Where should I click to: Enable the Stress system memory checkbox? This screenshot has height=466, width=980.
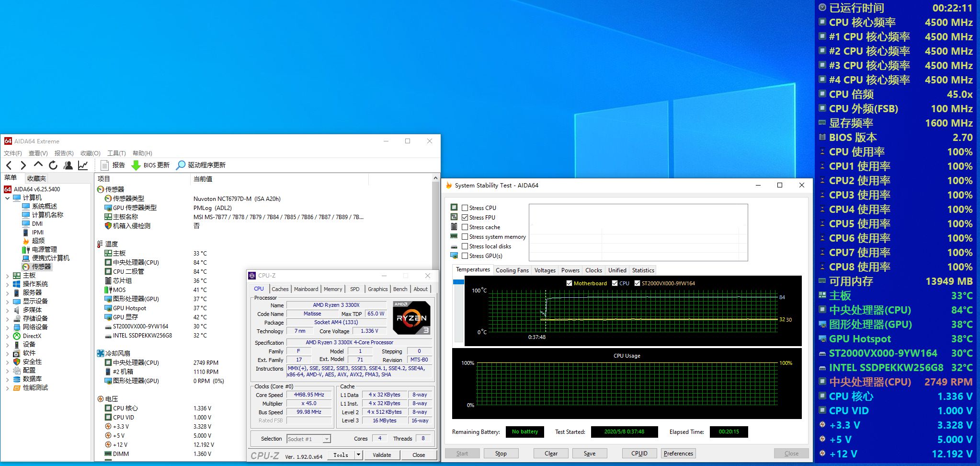[x=465, y=236]
